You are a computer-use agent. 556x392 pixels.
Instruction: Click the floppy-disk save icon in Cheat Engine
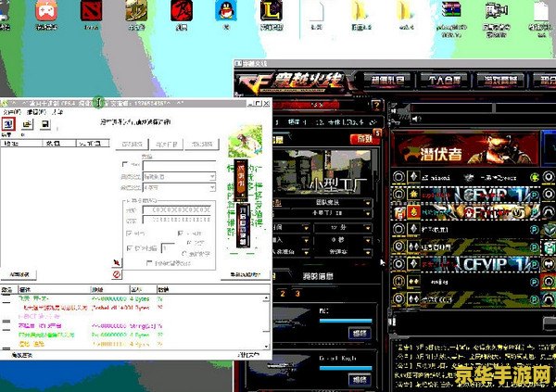[45, 124]
